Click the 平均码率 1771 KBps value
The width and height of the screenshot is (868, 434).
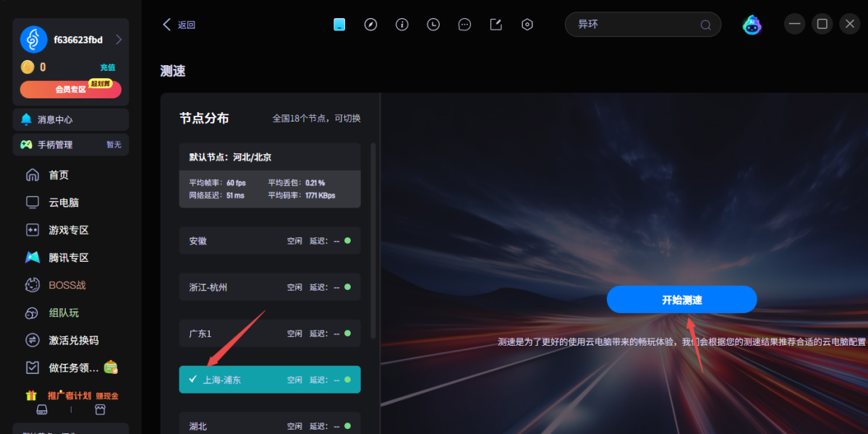(320, 195)
